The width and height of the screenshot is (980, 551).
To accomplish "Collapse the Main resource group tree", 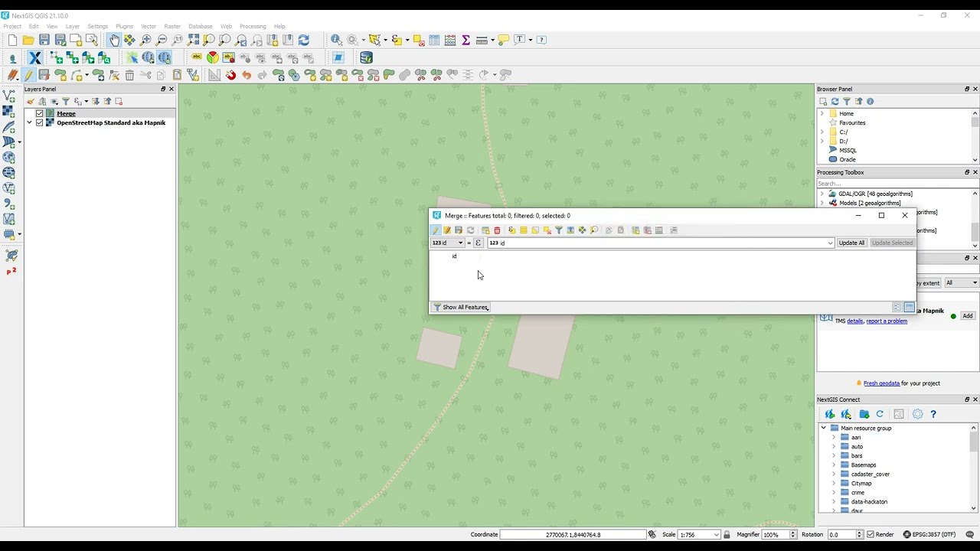I will point(824,428).
